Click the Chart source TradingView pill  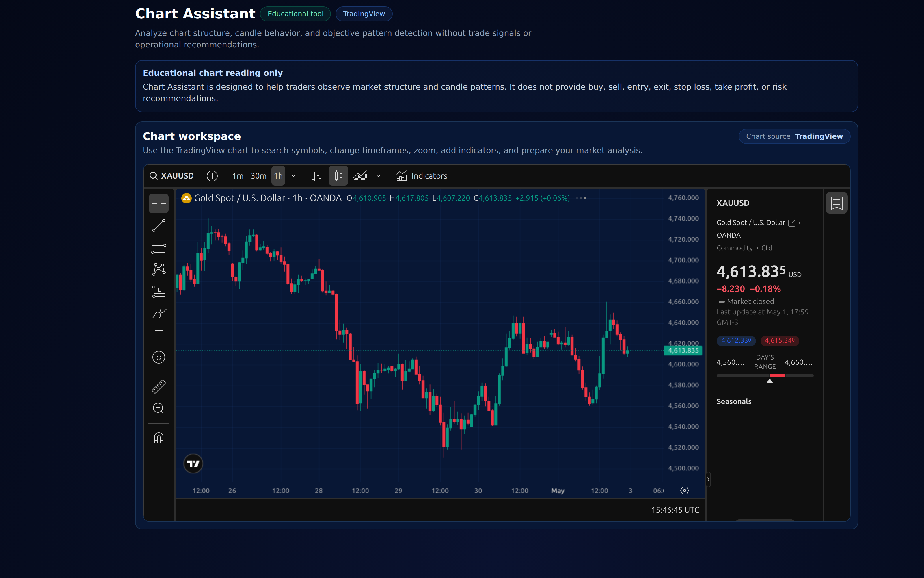click(794, 136)
